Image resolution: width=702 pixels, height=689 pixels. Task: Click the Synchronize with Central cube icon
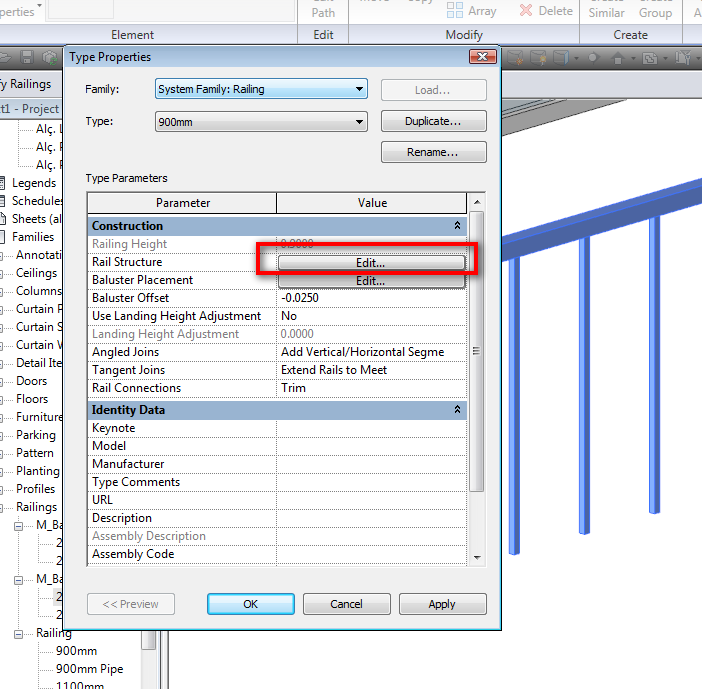pyautogui.click(x=49, y=58)
